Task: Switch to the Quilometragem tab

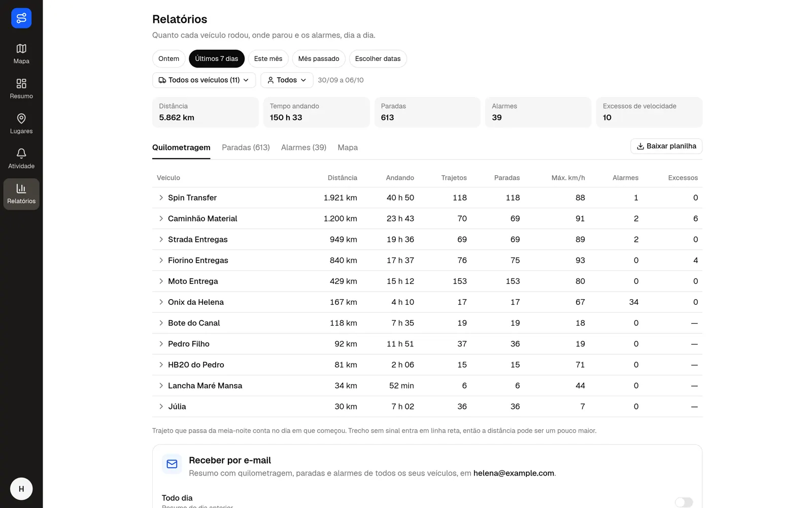Action: (x=181, y=147)
